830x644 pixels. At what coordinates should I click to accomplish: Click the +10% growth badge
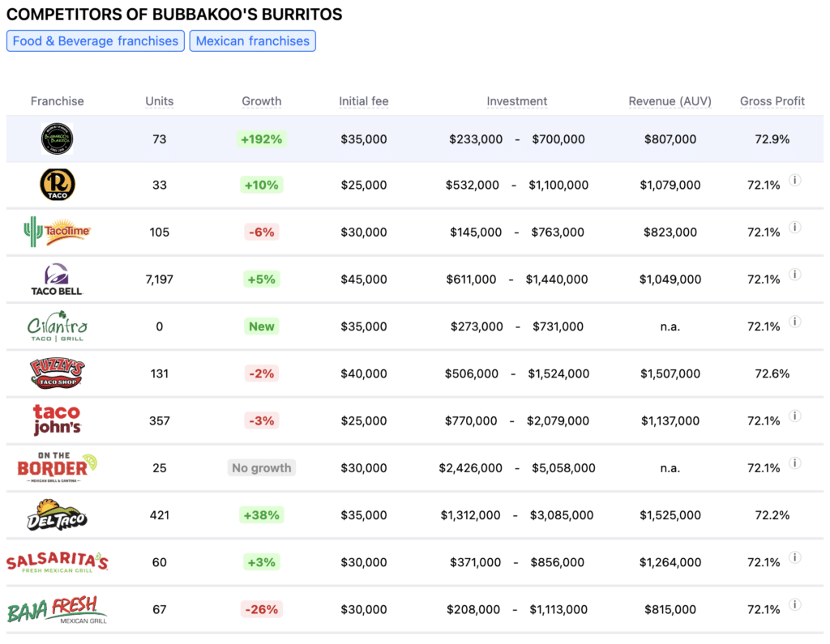point(262,185)
